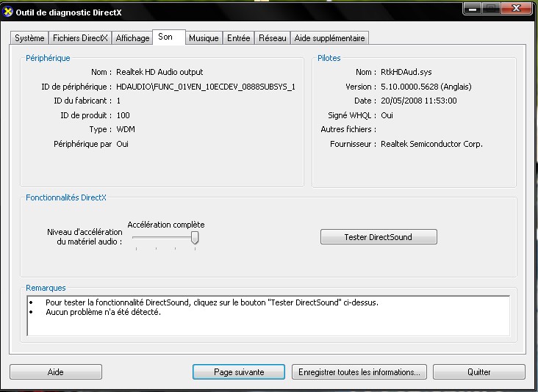Click the maximize window button

click(x=491, y=7)
